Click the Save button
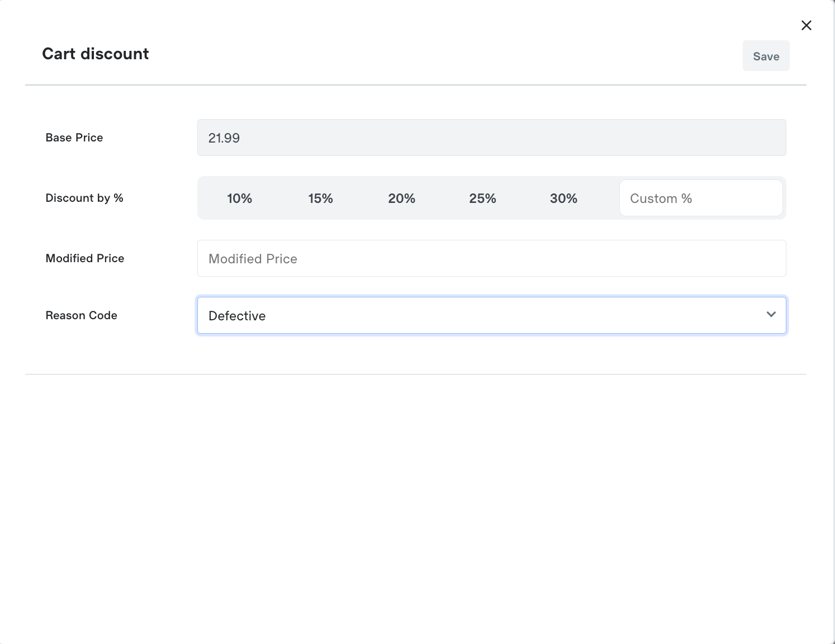 pyautogui.click(x=766, y=56)
